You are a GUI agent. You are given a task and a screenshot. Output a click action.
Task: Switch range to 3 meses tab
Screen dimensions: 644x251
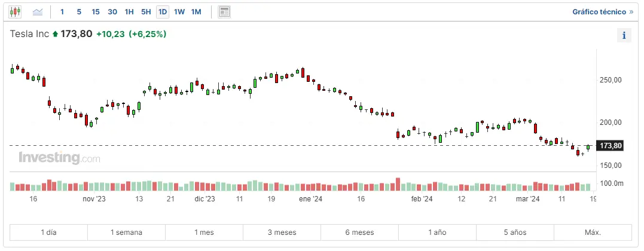pos(282,232)
